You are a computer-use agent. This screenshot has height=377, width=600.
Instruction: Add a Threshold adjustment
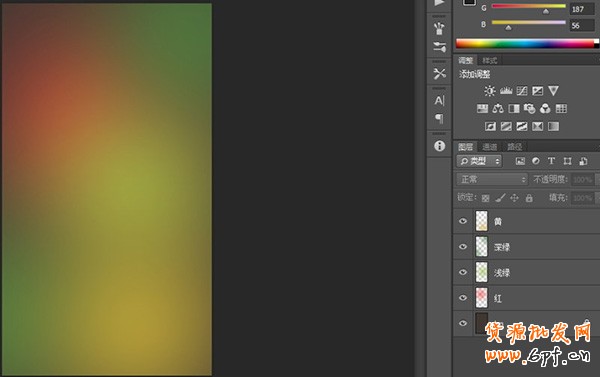tap(522, 126)
